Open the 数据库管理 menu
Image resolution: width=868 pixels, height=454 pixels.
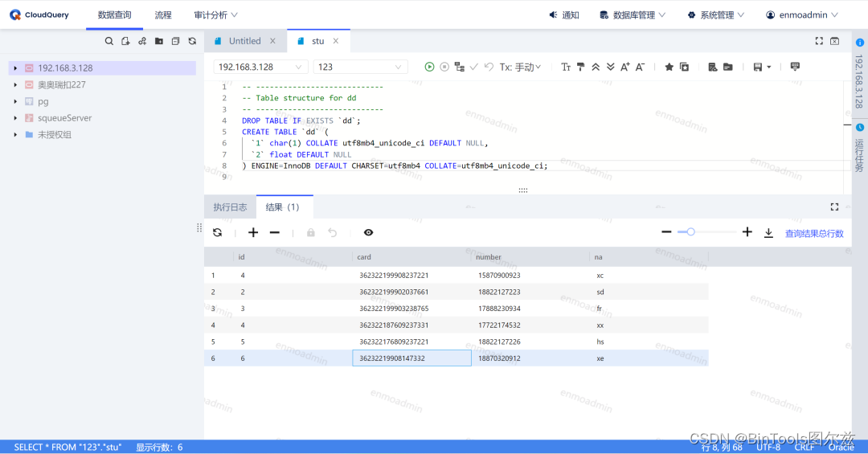(633, 15)
